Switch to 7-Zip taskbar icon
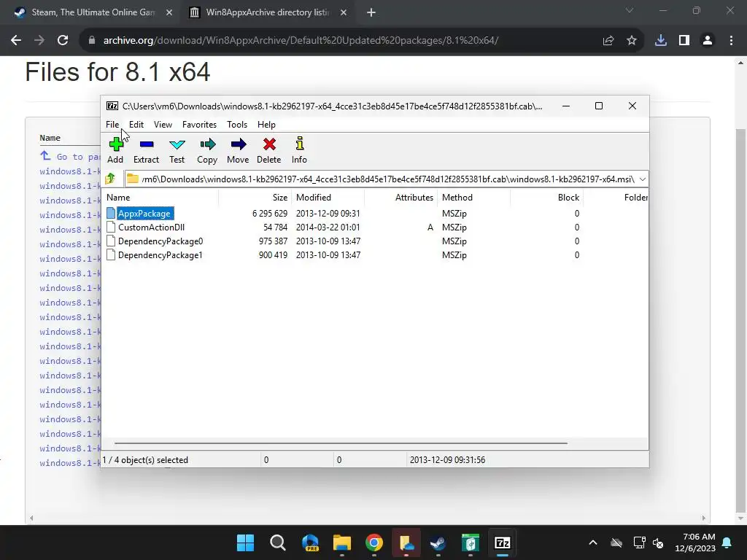Viewport: 747px width, 560px height. (503, 542)
